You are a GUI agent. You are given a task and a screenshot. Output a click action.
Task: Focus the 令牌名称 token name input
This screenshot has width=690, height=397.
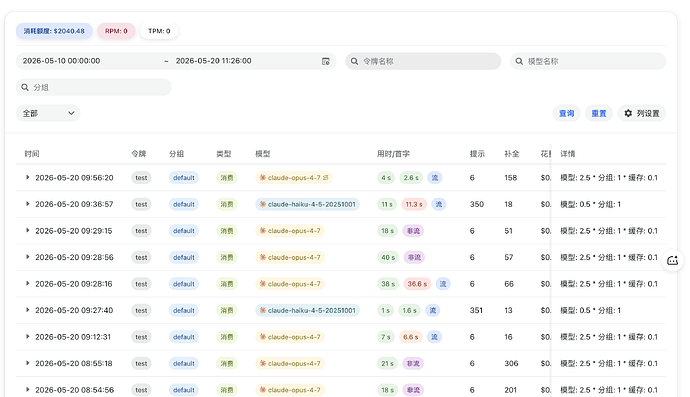(423, 61)
